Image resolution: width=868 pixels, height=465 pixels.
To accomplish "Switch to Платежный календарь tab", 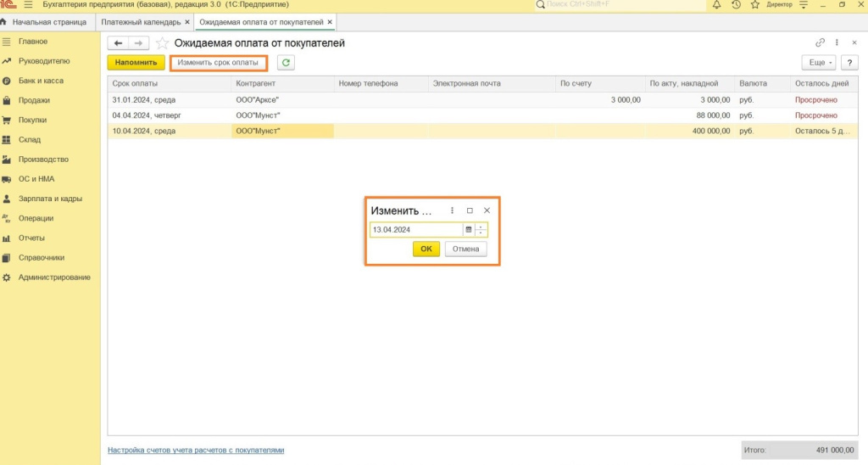I will click(x=141, y=21).
